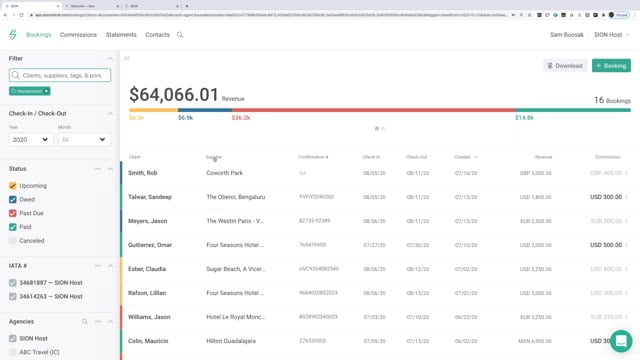Image resolution: width=640 pixels, height=360 pixels.
Task: Sort by Created column arrow
Action: [x=476, y=157]
